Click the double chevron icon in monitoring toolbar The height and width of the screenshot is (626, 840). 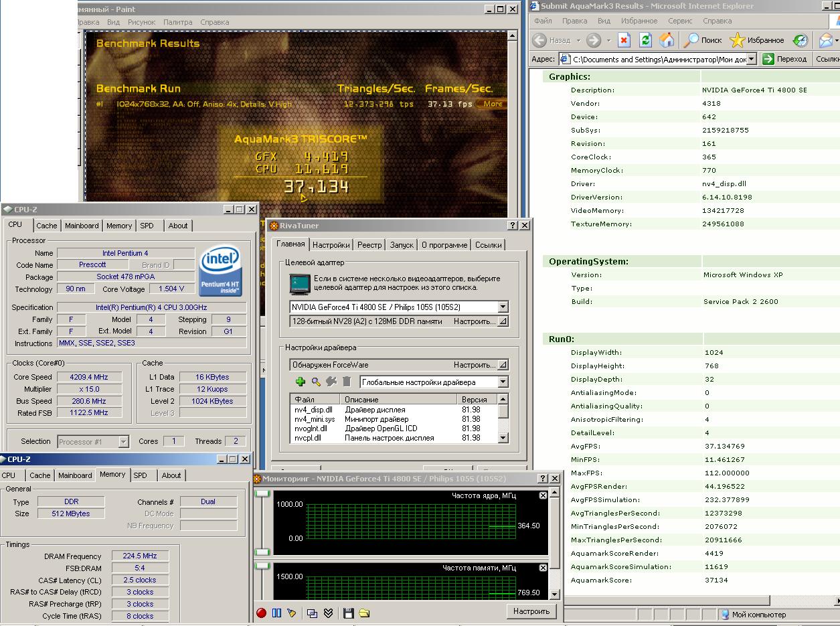(328, 613)
